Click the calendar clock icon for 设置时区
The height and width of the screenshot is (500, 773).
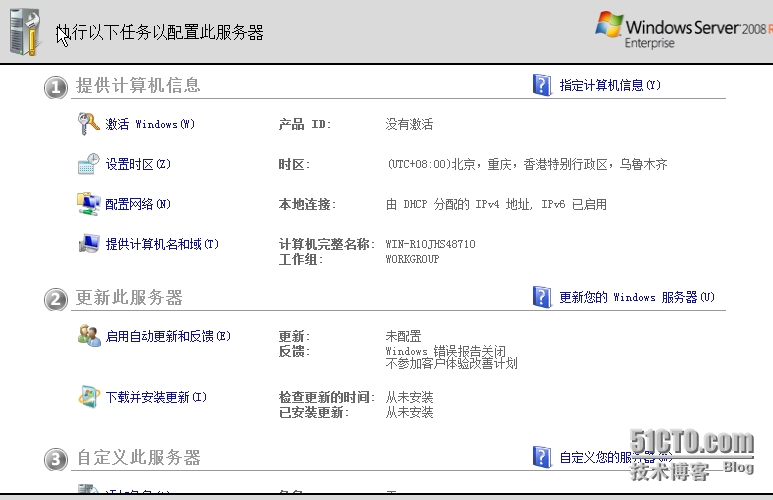88,164
